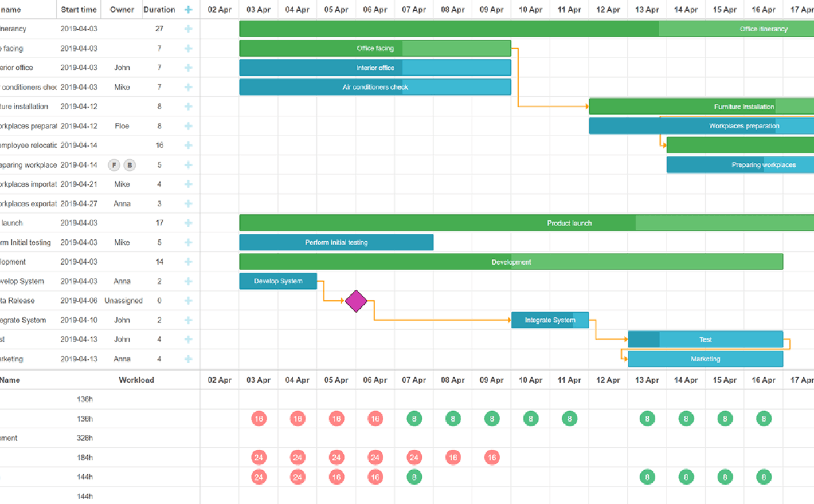This screenshot has width=814, height=504.
Task: Sort by the Start time column header
Action: click(79, 10)
